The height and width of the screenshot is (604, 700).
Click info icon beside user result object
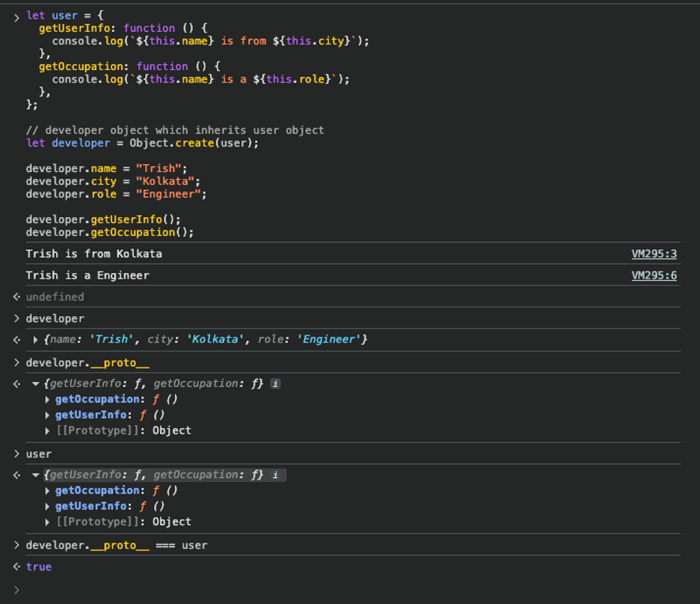click(x=275, y=475)
